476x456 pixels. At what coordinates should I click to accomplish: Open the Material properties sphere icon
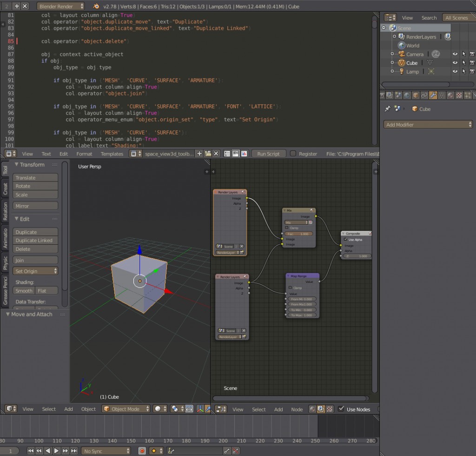click(450, 95)
